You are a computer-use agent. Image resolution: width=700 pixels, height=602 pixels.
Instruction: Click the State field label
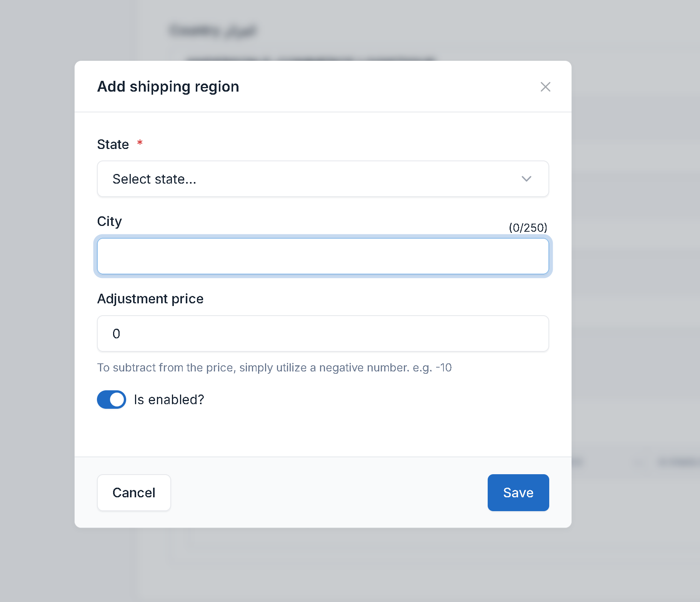tap(113, 144)
